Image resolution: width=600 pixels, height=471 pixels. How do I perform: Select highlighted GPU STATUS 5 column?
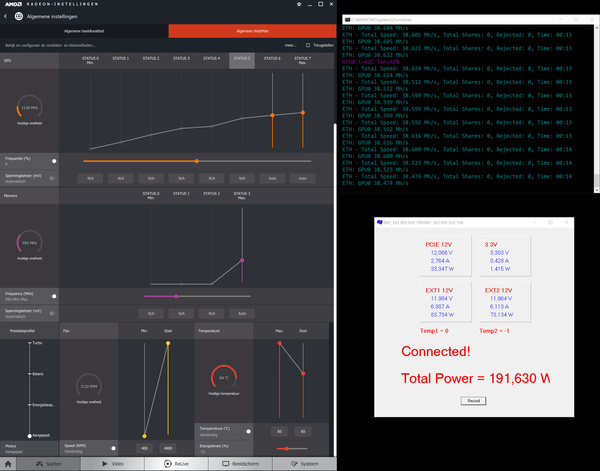[x=242, y=60]
